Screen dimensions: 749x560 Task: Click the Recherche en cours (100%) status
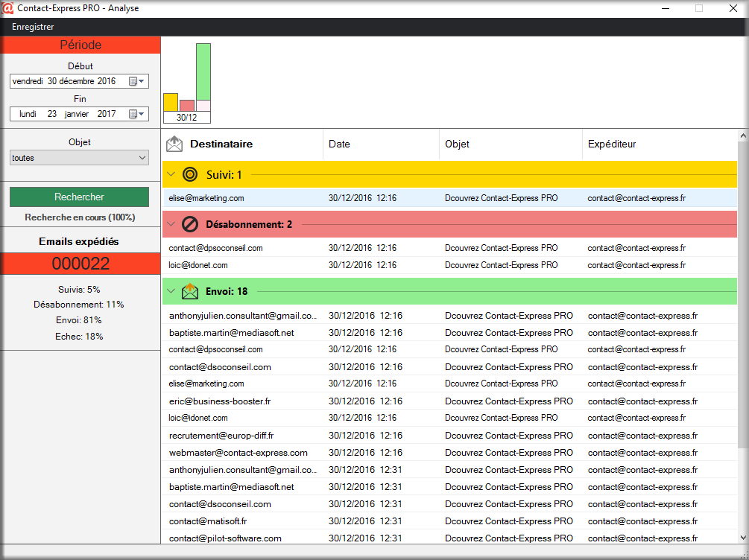pos(80,217)
